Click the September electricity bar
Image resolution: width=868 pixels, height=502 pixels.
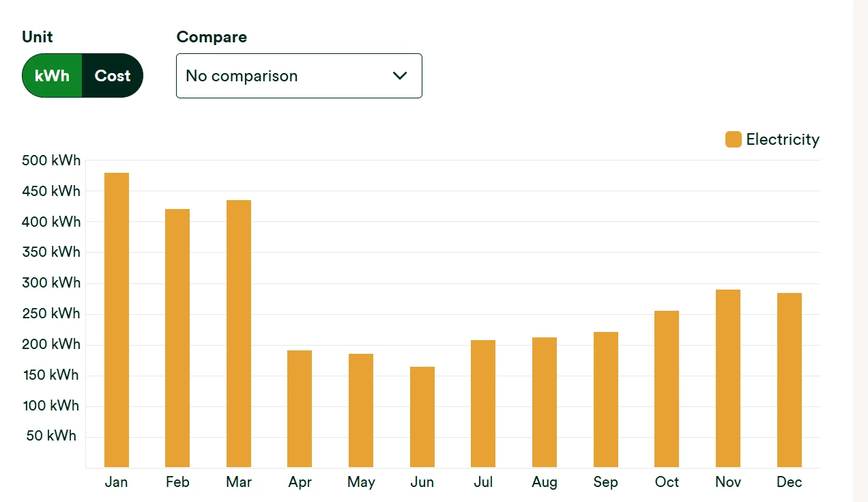[606, 400]
